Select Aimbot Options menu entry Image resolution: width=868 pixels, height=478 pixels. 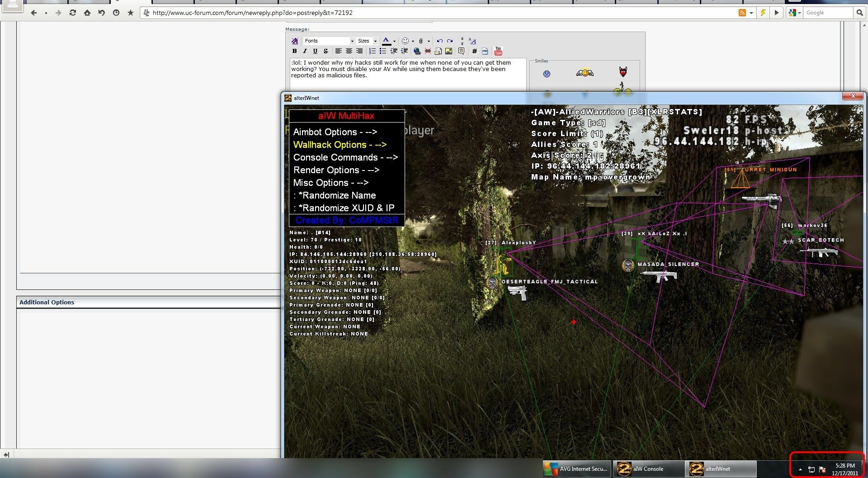[335, 132]
